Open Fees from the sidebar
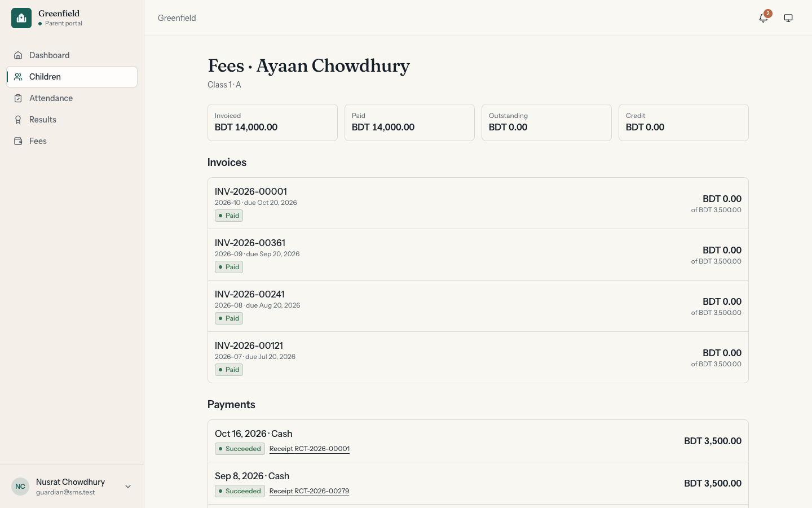 [72, 141]
